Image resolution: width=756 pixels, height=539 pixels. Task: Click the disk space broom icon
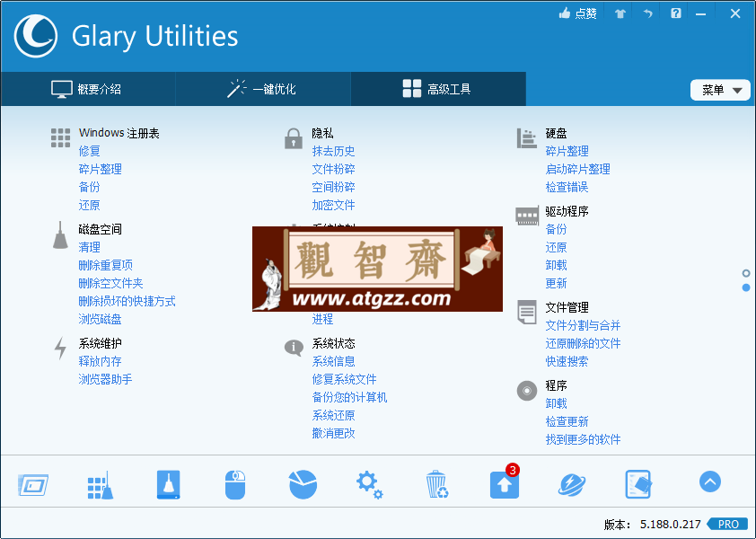pyautogui.click(x=60, y=235)
